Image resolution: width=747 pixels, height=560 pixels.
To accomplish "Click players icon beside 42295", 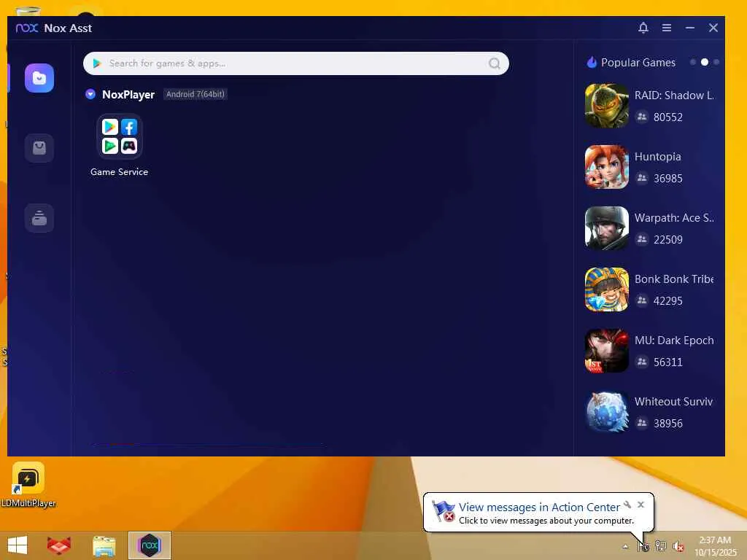I will point(642,300).
